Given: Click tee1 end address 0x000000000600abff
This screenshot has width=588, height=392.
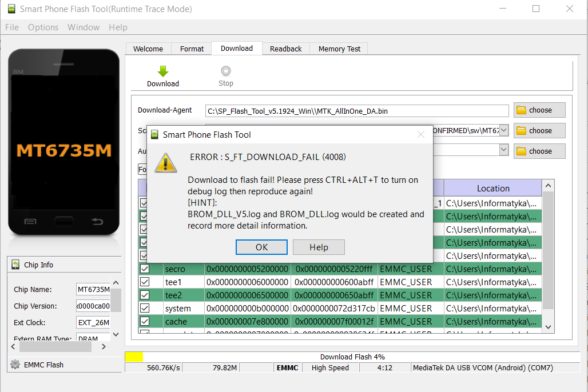Looking at the screenshot, I should tap(334, 282).
